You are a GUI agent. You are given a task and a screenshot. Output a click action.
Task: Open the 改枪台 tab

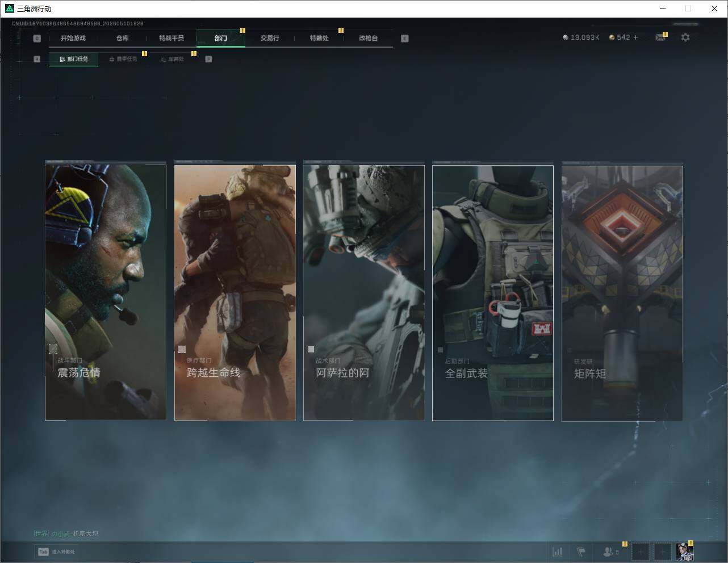click(368, 38)
